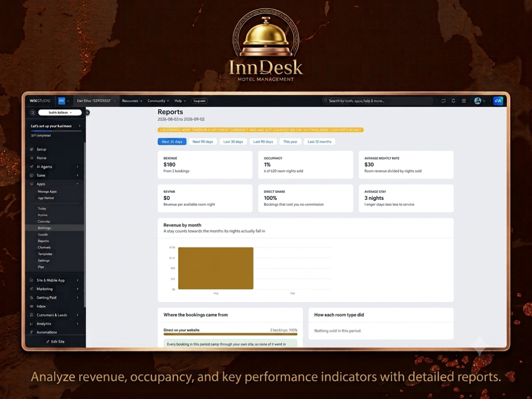532x399 pixels.
Task: Select the Next 90 days range
Action: 202,142
